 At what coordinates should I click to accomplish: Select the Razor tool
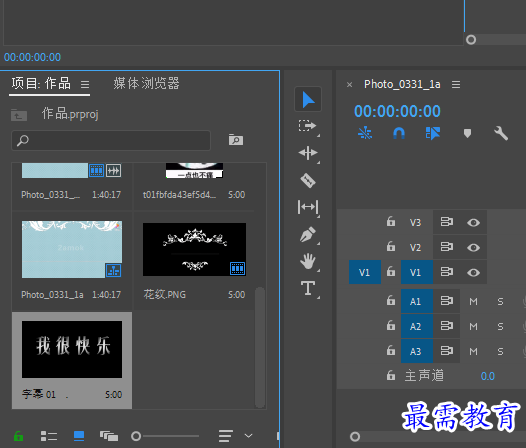[308, 180]
